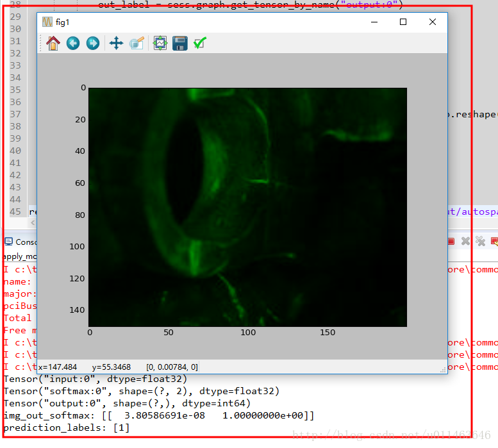
Task: Click the remove all terminated launches icon
Action: point(480,241)
